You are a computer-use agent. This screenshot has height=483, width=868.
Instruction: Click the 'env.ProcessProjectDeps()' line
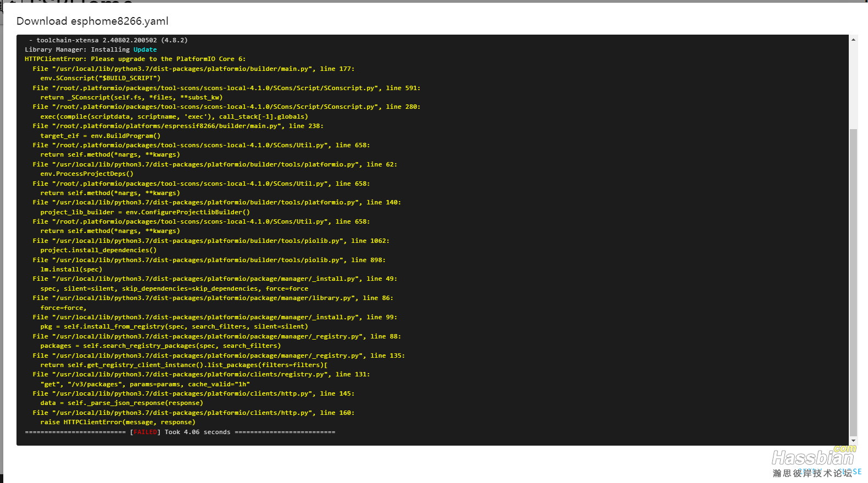(87, 174)
